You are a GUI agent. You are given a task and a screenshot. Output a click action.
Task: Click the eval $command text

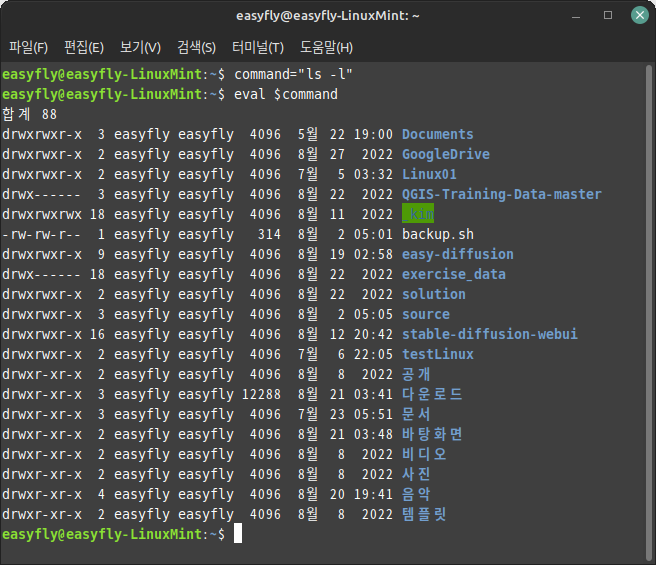tap(286, 95)
